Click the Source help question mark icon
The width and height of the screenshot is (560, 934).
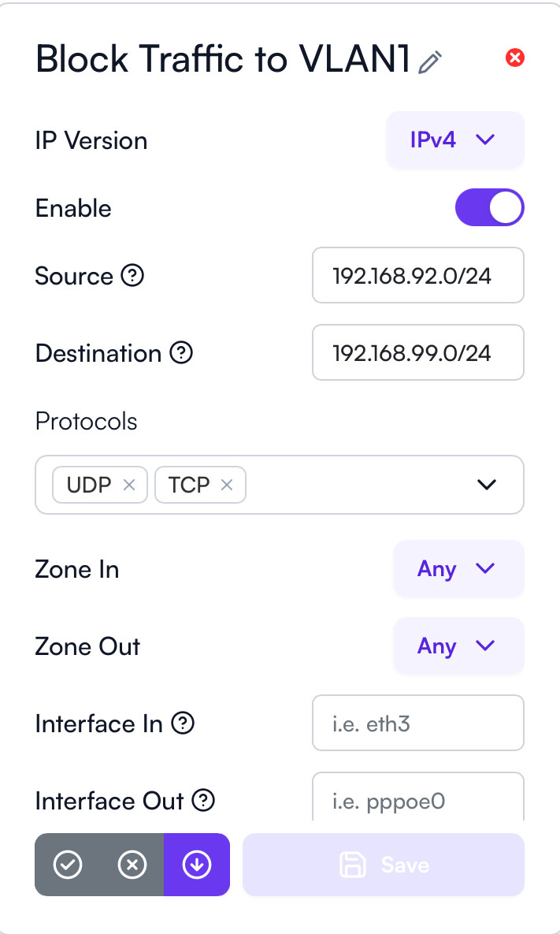[133, 276]
